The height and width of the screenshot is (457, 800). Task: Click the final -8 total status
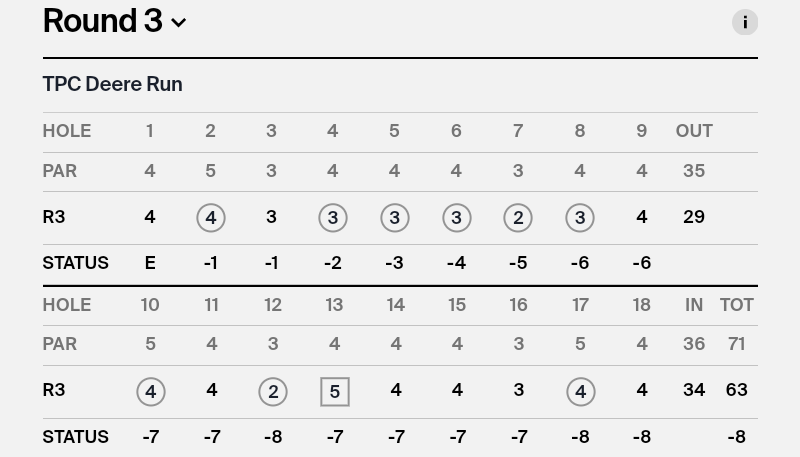tap(736, 437)
